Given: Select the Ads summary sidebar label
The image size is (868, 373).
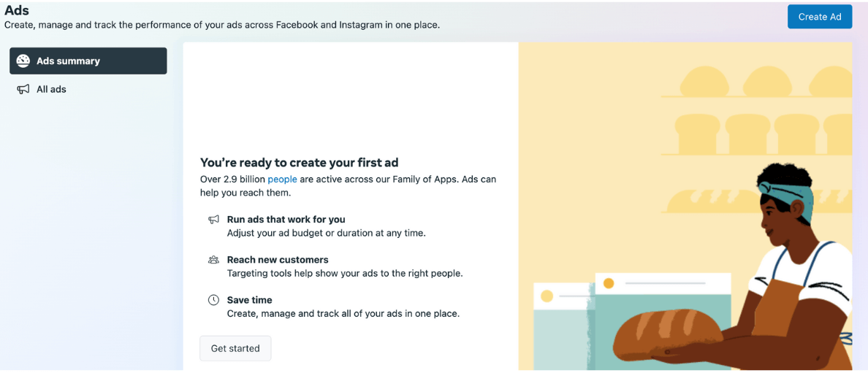Looking at the screenshot, I should pos(68,61).
